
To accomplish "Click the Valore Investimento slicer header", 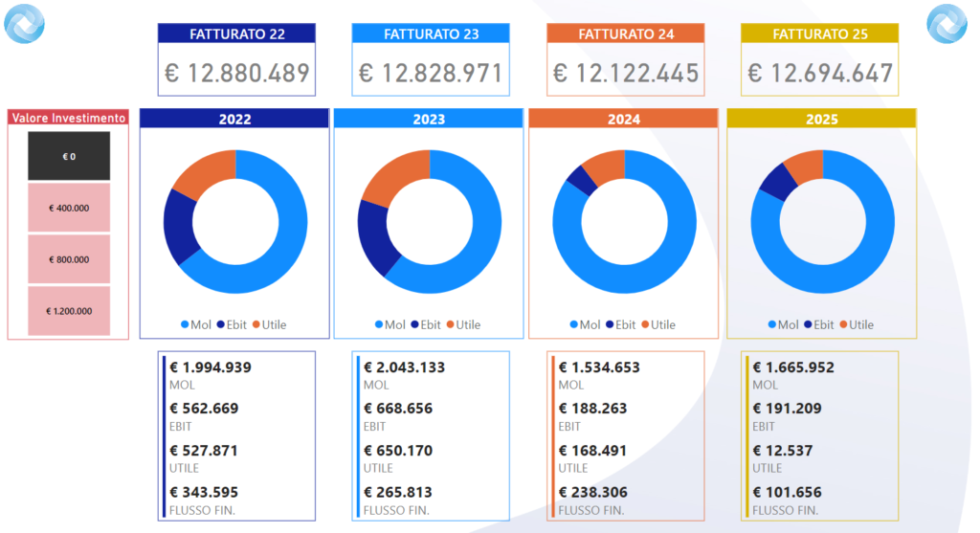I will (68, 118).
